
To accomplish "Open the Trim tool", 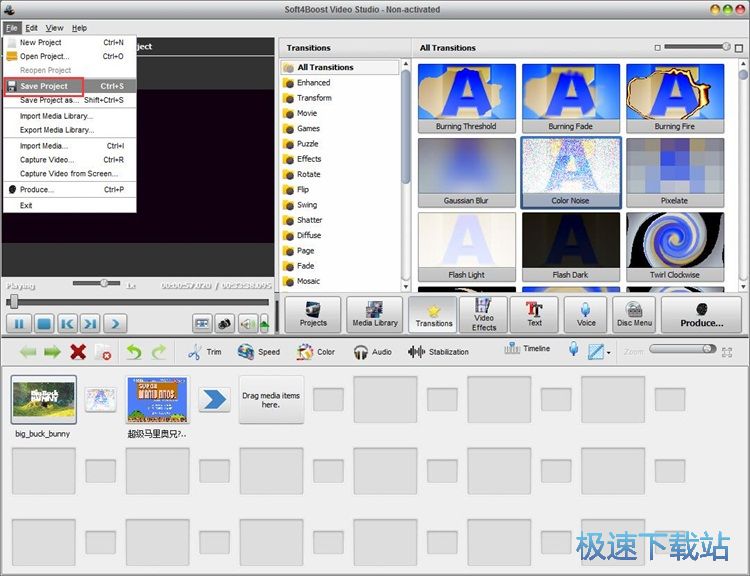I will [204, 352].
